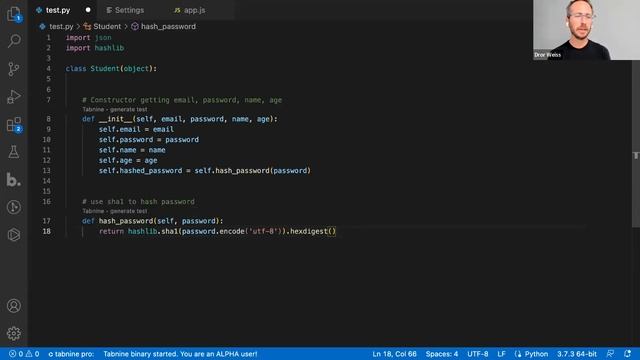Screen dimensions: 640x360
Task: Click 'return hashlib.sha1' line
Action: click(x=217, y=231)
